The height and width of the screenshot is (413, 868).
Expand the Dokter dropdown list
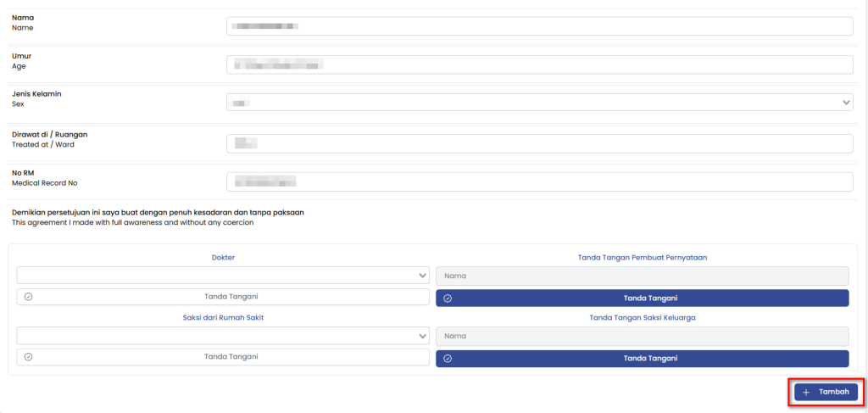[x=223, y=276]
